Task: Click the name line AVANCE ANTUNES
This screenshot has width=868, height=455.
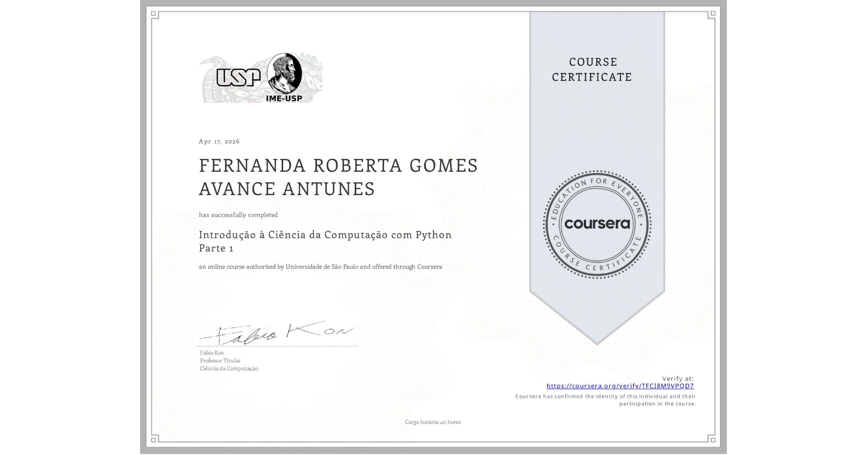Action: (x=287, y=189)
